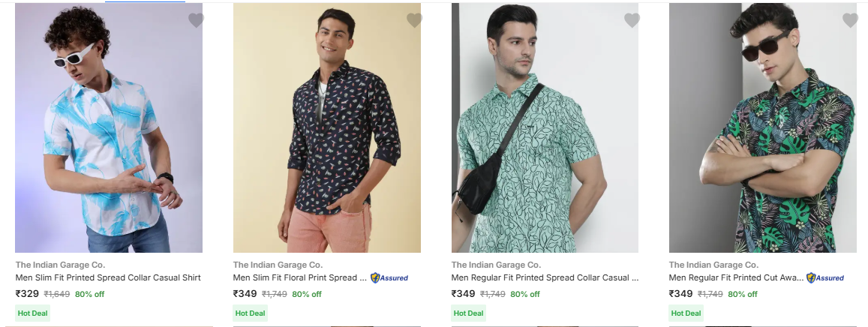Toggle wishlist heart on navy floral shirt
868x327 pixels.
click(414, 20)
